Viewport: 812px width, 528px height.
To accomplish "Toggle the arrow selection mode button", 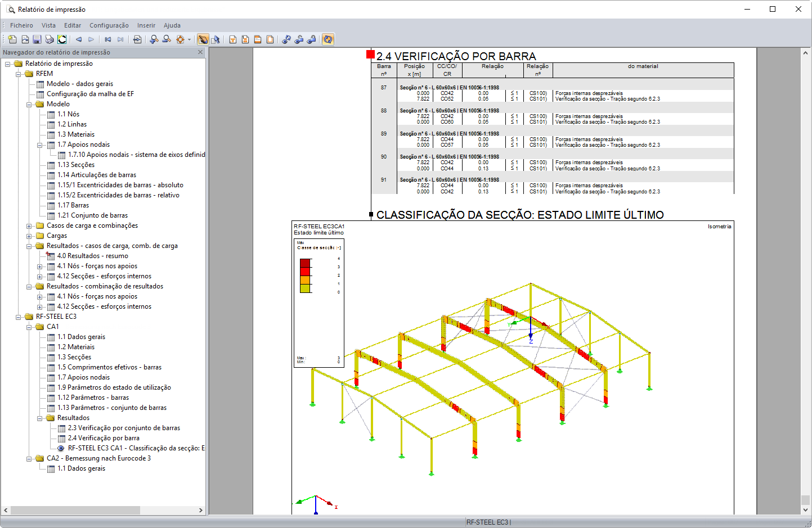I will [x=216, y=39].
